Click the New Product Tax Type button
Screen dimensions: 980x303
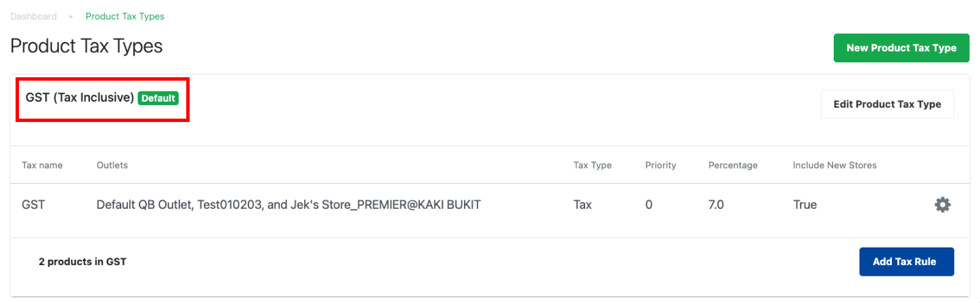point(901,48)
